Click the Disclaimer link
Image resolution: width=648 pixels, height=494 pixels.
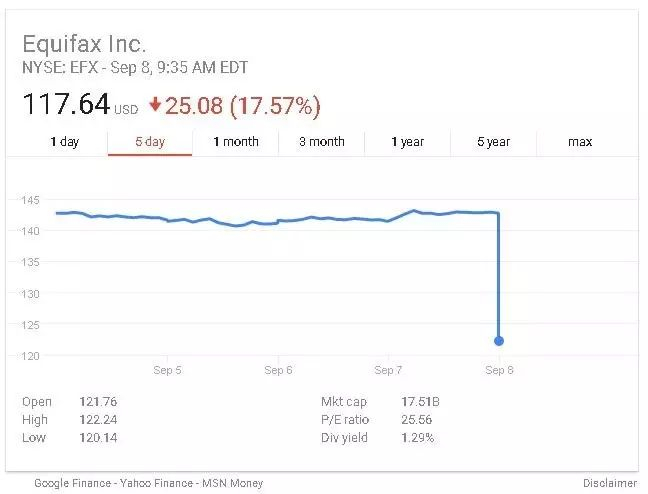608,483
